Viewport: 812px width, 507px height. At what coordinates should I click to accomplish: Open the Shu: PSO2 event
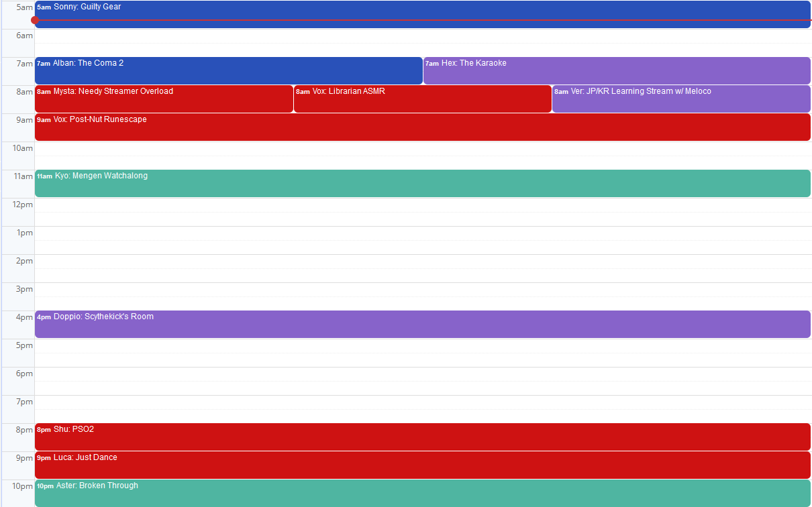click(x=423, y=437)
